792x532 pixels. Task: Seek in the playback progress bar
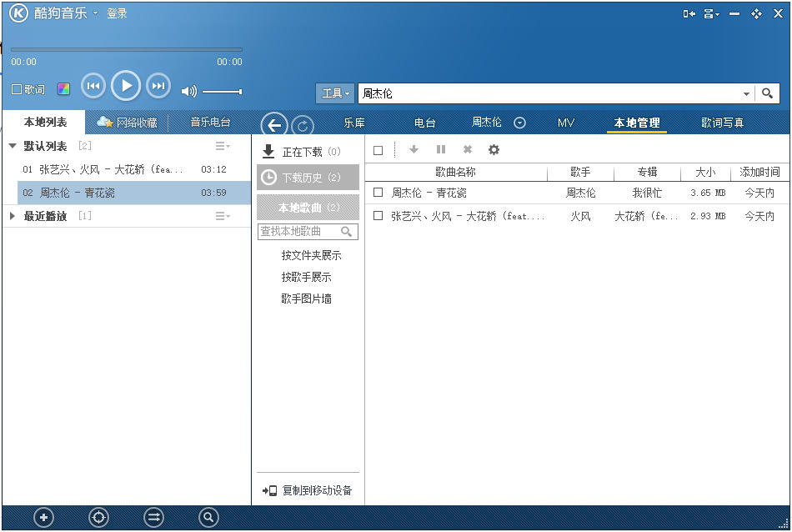point(126,49)
